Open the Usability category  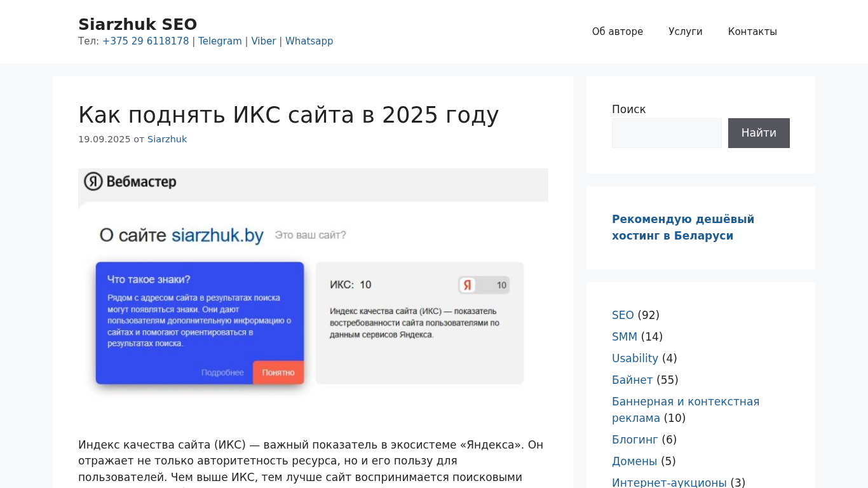(635, 358)
